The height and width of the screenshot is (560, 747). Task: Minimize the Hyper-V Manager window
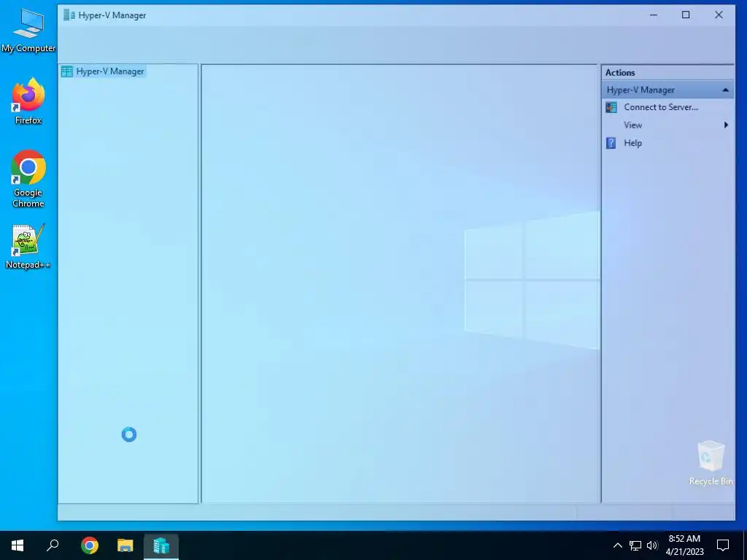[654, 15]
